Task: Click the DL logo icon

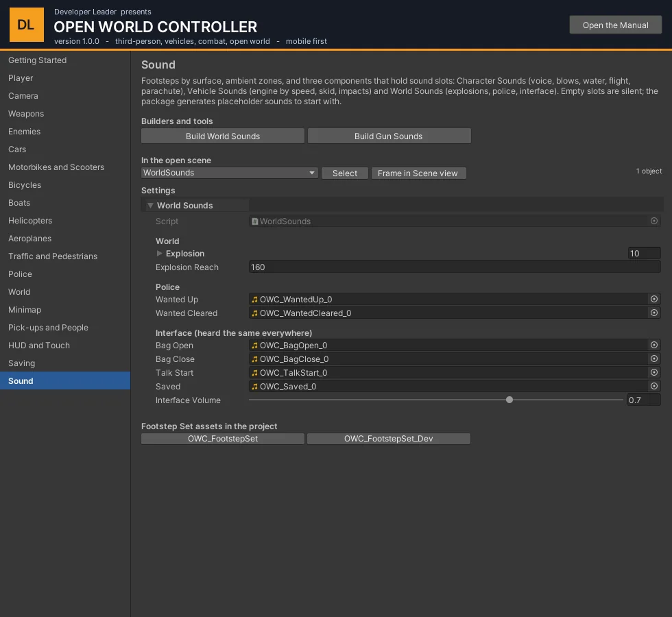Action: [27, 25]
